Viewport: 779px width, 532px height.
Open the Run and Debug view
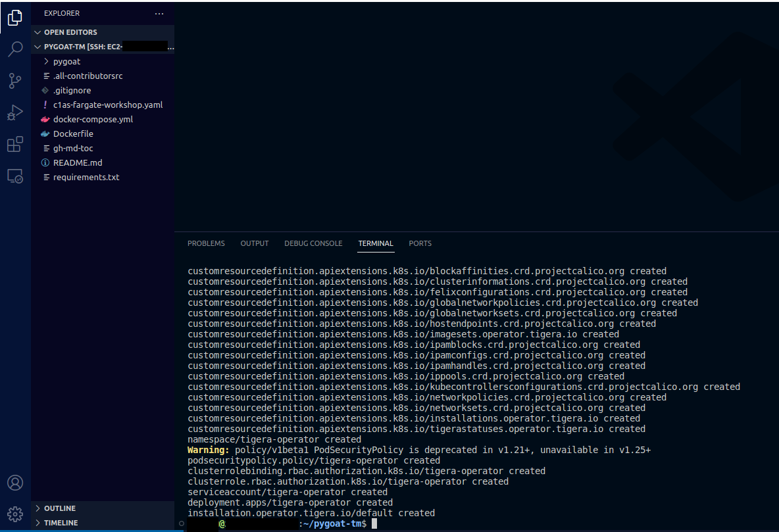click(14, 112)
